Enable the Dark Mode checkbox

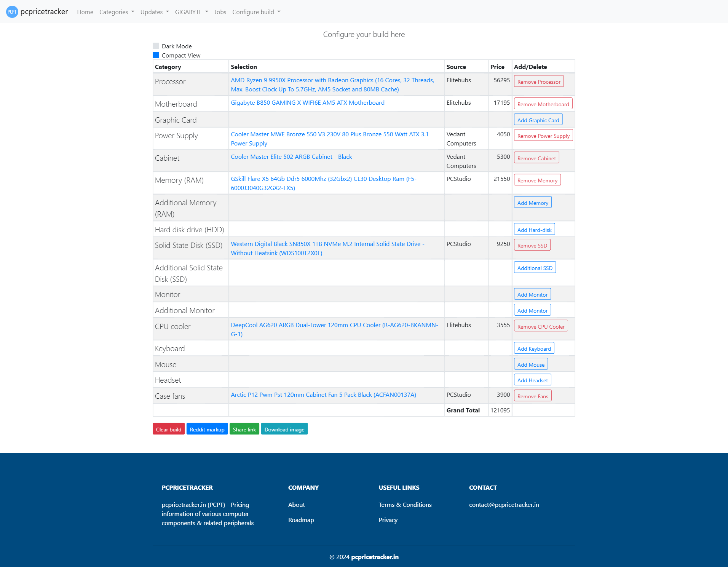[x=156, y=46]
